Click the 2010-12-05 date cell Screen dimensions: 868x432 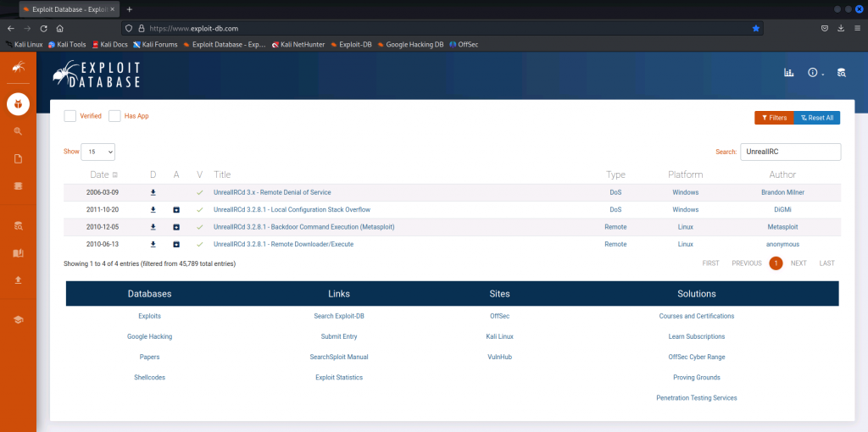click(x=103, y=227)
